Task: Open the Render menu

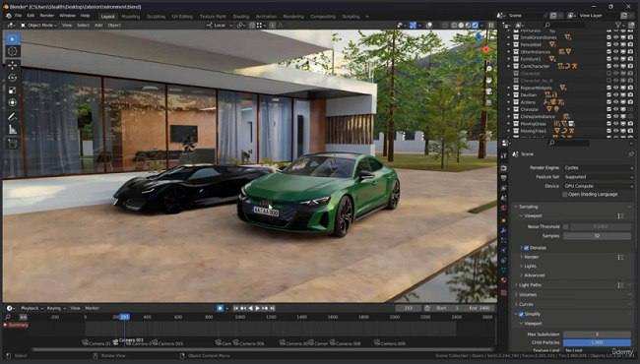Action: coord(47,16)
